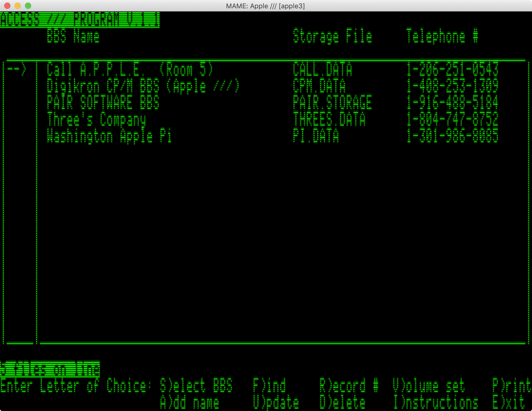The width and height of the screenshot is (532, 411).
Task: Click telephone number 1-301-986-8085
Action: (x=452, y=136)
